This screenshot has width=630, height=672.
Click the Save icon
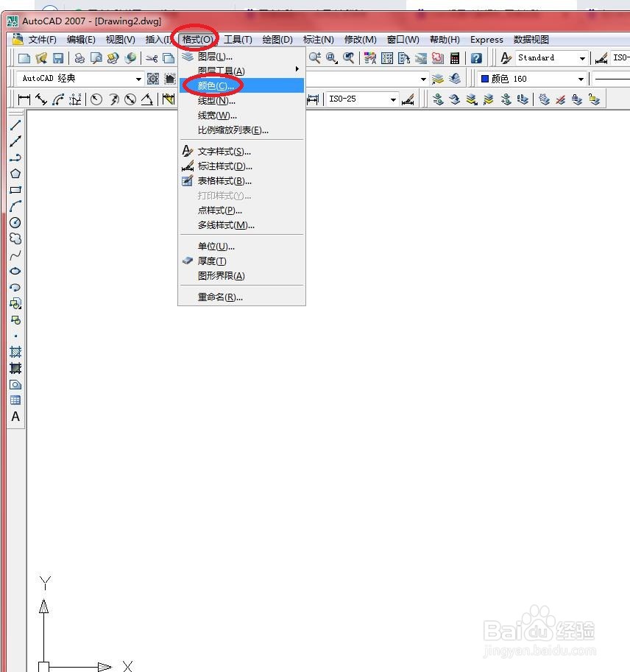click(58, 58)
